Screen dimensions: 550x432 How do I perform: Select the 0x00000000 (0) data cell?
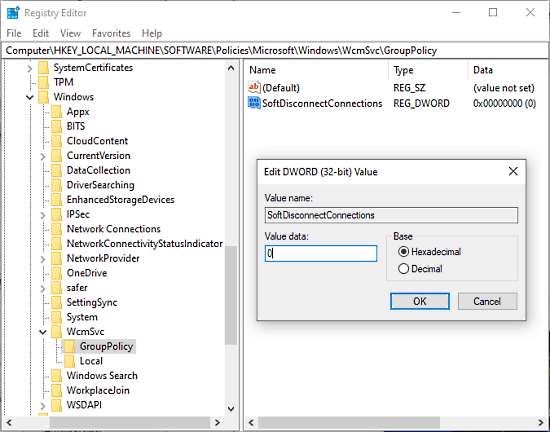pos(504,103)
